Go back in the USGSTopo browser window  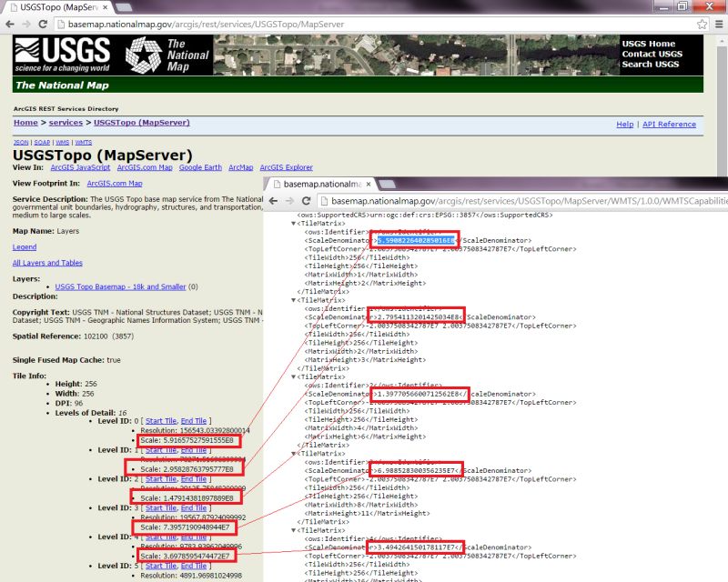10,25
